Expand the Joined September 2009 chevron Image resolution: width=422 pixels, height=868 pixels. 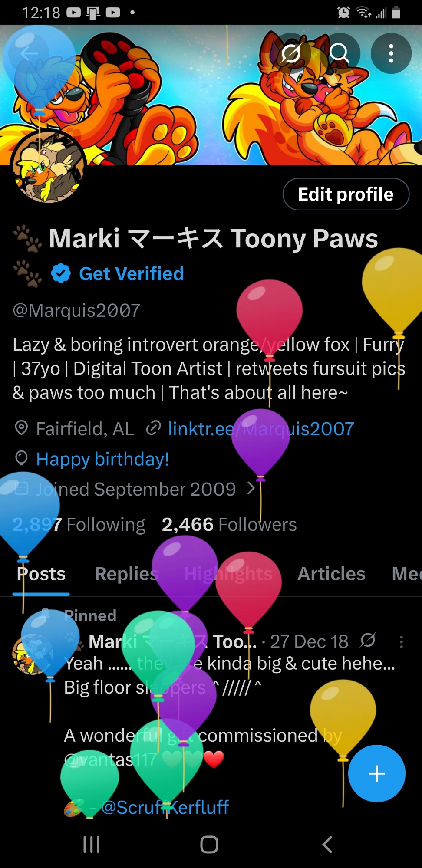(251, 489)
